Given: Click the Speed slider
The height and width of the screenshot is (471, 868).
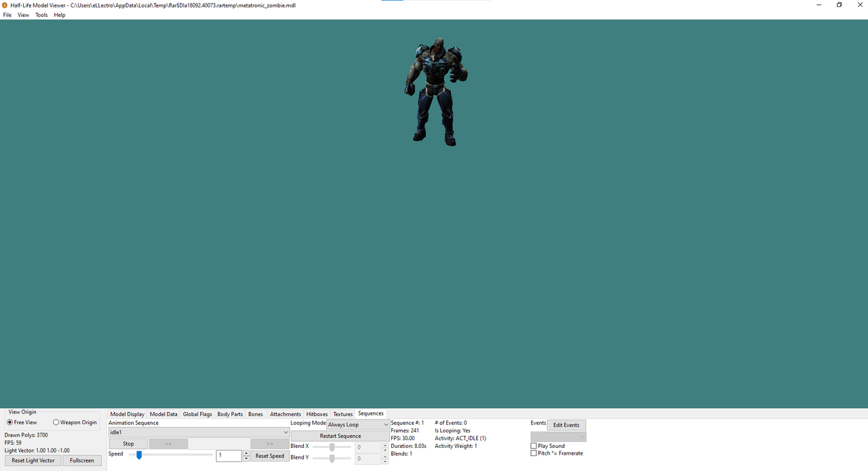Looking at the screenshot, I should click(x=170, y=455).
